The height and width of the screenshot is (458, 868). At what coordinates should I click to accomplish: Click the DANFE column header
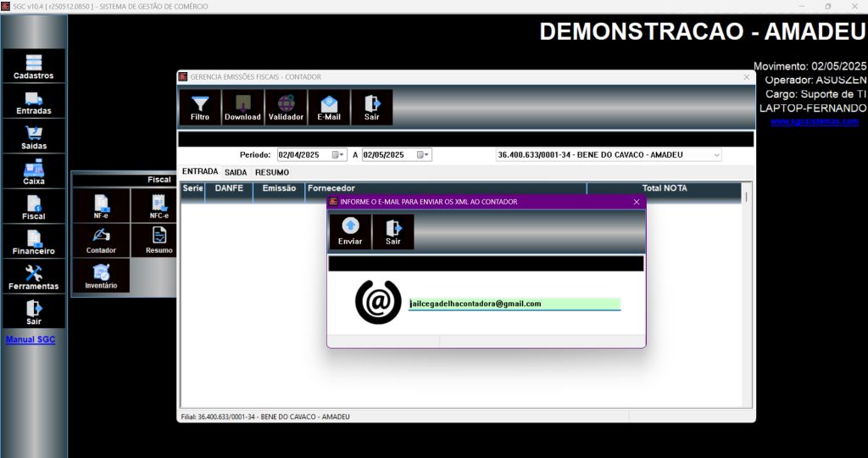229,188
